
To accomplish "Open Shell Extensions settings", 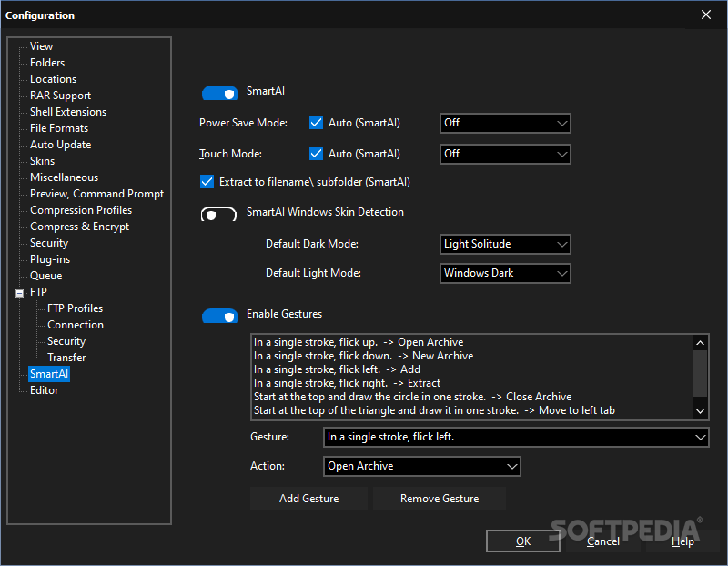I will pyautogui.click(x=67, y=112).
